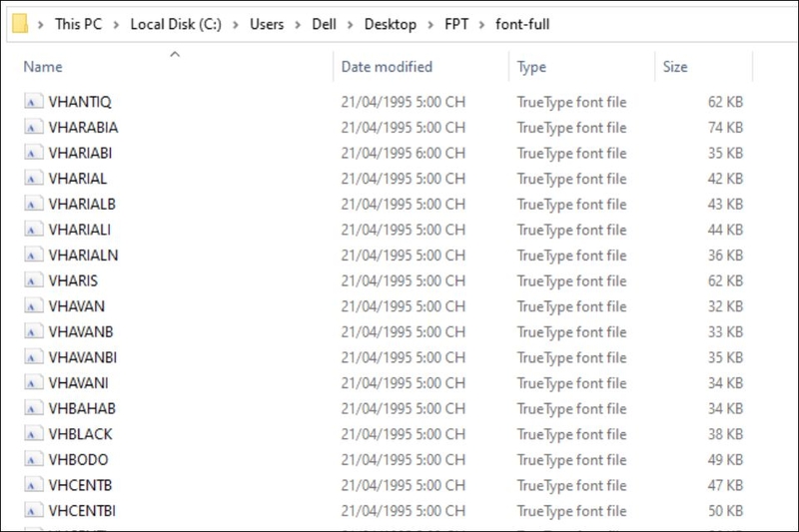This screenshot has height=532, width=799.
Task: Select the VHBLACK font file icon
Action: [33, 434]
